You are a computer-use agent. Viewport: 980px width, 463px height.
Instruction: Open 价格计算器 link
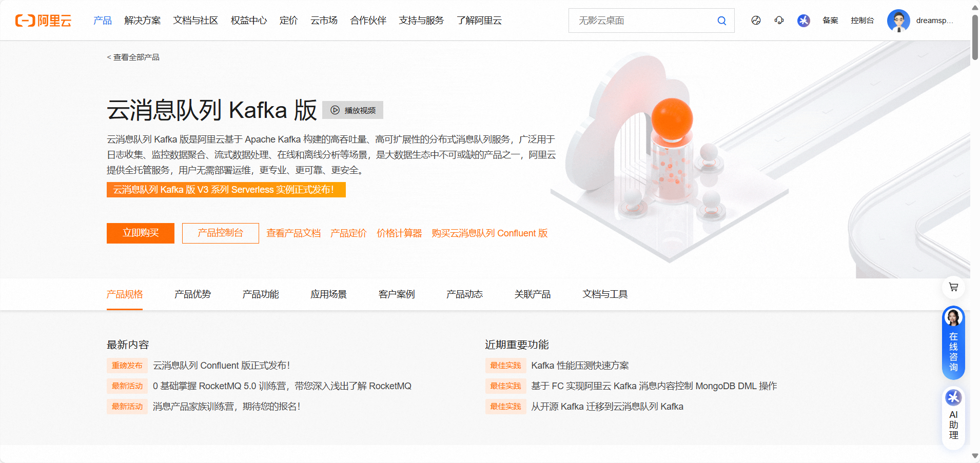399,233
